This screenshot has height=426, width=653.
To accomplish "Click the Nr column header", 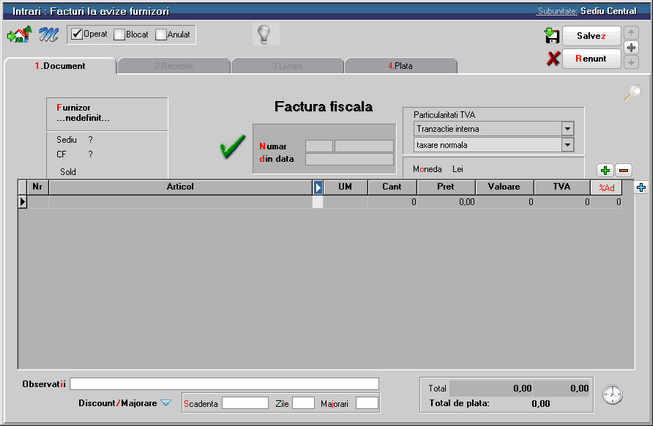I will point(37,187).
